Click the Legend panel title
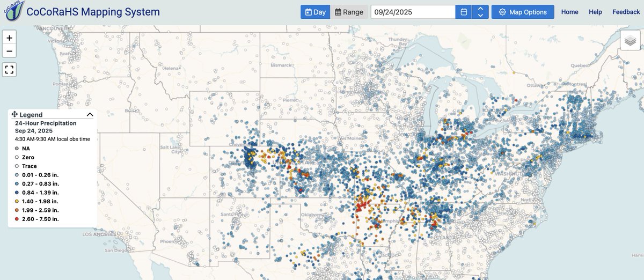 tap(31, 115)
